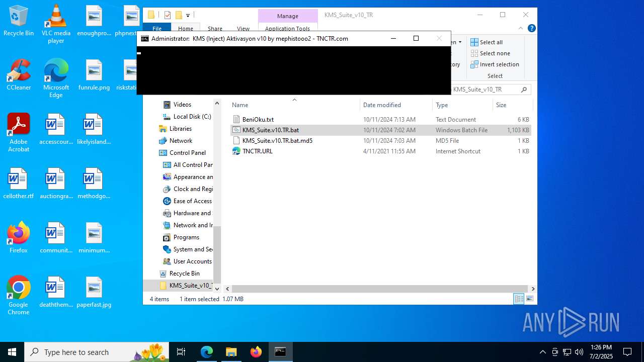The image size is (644, 362).
Task: Select the deaththem Word document on desktop
Action: click(56, 292)
